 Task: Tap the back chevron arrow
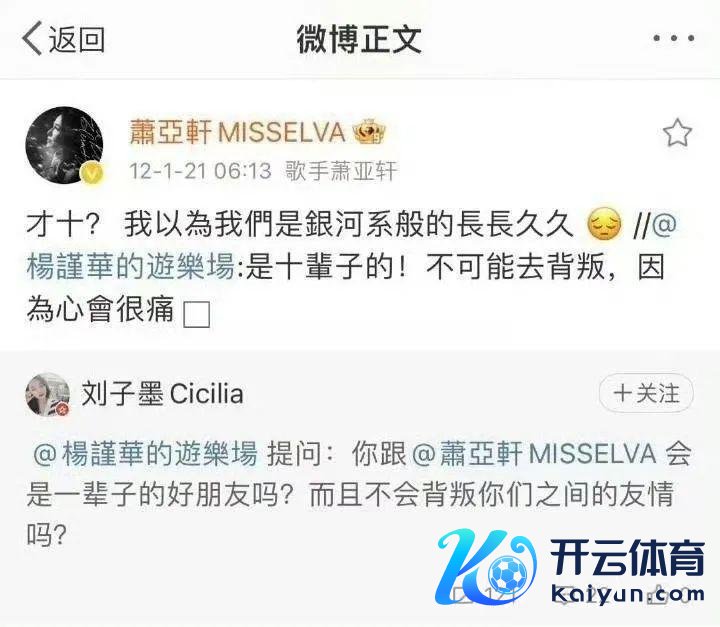coord(32,39)
